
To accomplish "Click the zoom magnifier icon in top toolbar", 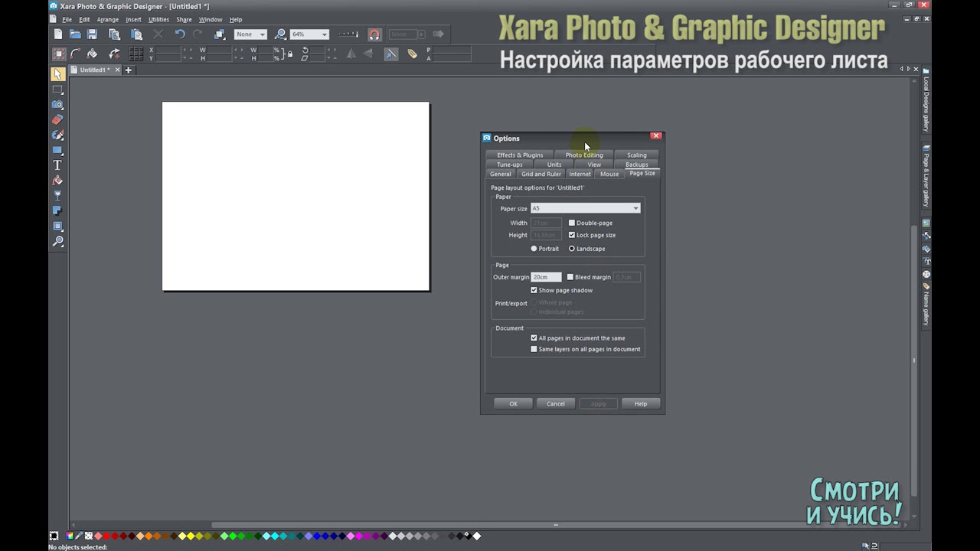I will pos(280,34).
